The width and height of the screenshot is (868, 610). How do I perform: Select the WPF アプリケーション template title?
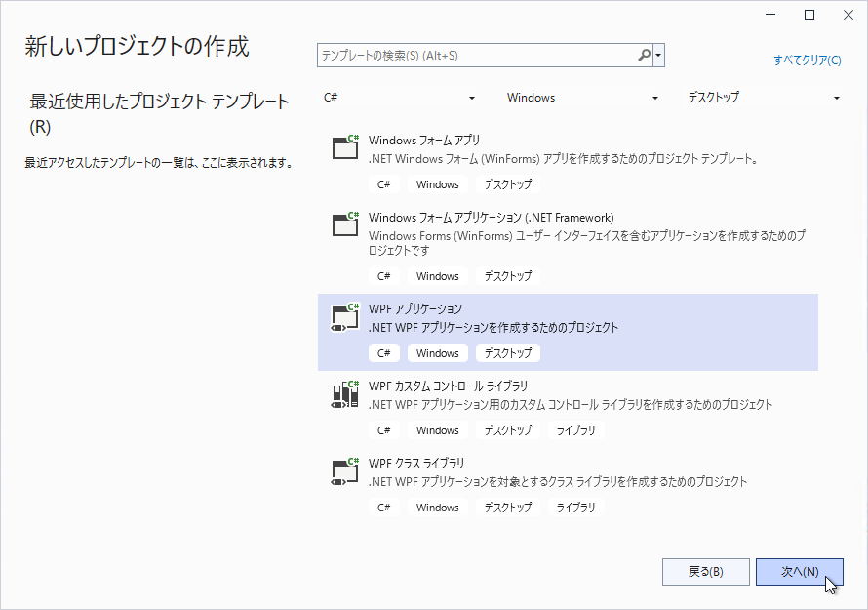pyautogui.click(x=415, y=309)
